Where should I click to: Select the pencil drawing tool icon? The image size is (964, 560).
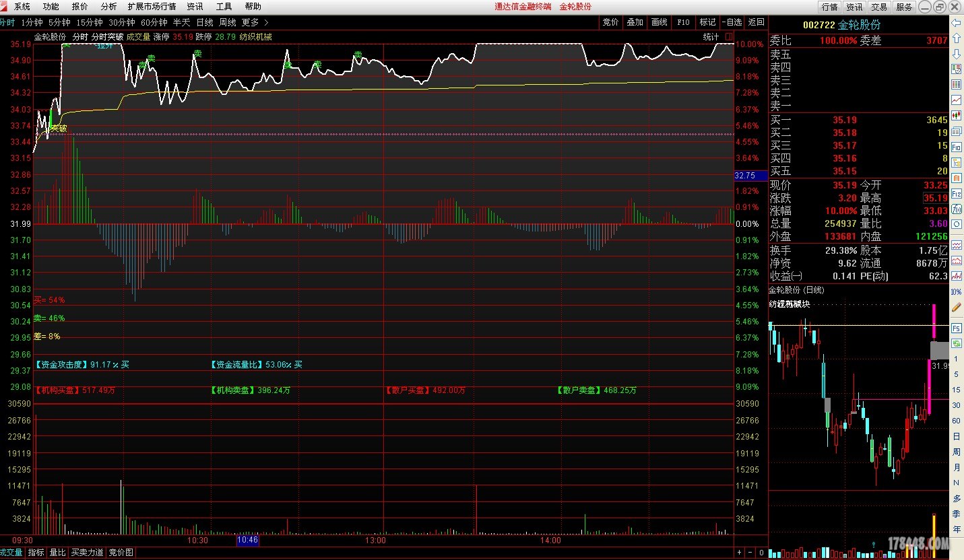point(956,307)
